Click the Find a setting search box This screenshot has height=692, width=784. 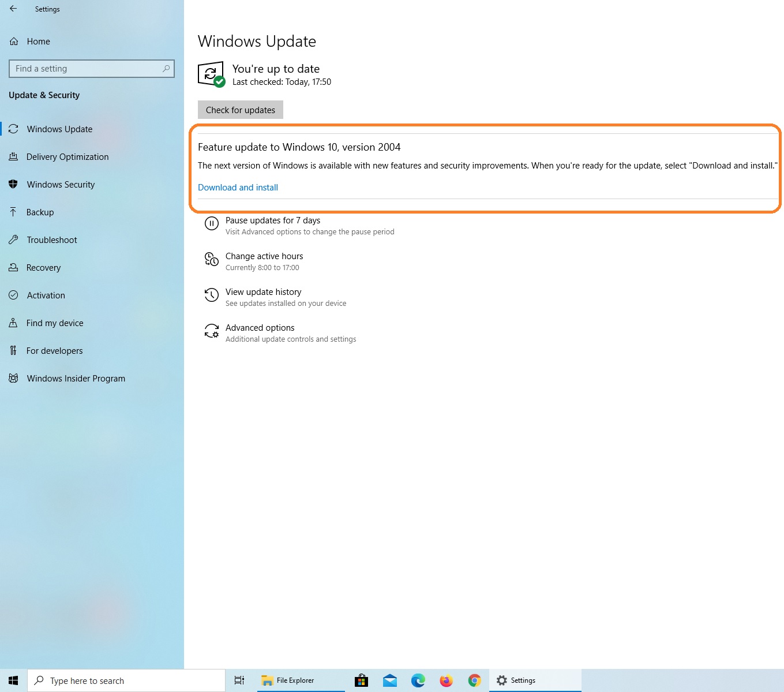click(x=92, y=69)
